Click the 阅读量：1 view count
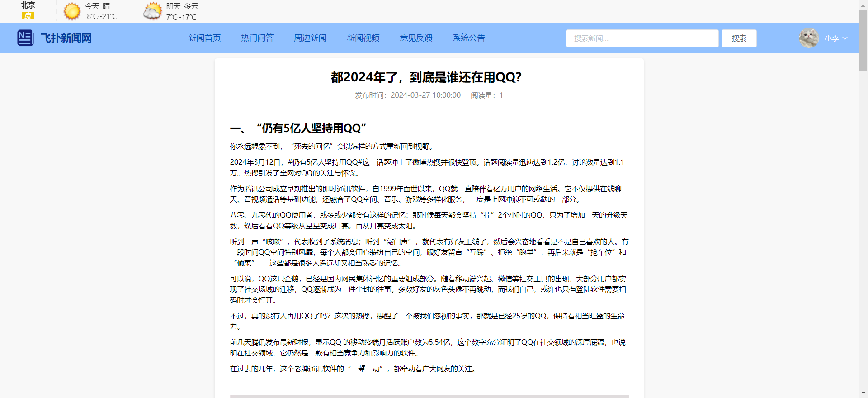This screenshot has width=868, height=398. tap(487, 95)
